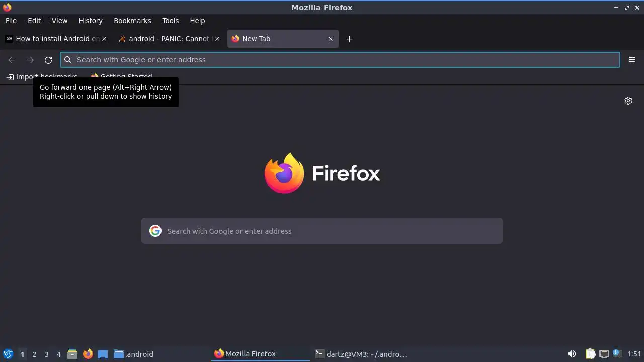Click Import bookmarks in bookmarks toolbar
644x362 pixels.
click(x=42, y=77)
